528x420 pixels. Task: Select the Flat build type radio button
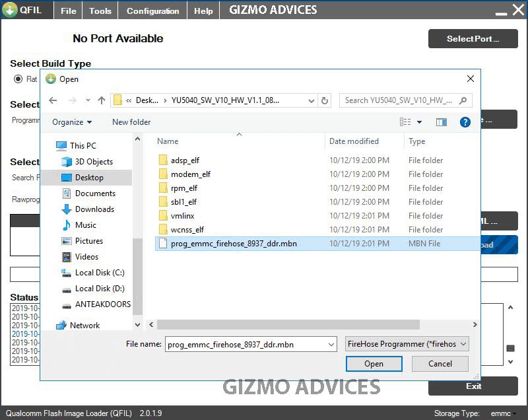[x=18, y=79]
